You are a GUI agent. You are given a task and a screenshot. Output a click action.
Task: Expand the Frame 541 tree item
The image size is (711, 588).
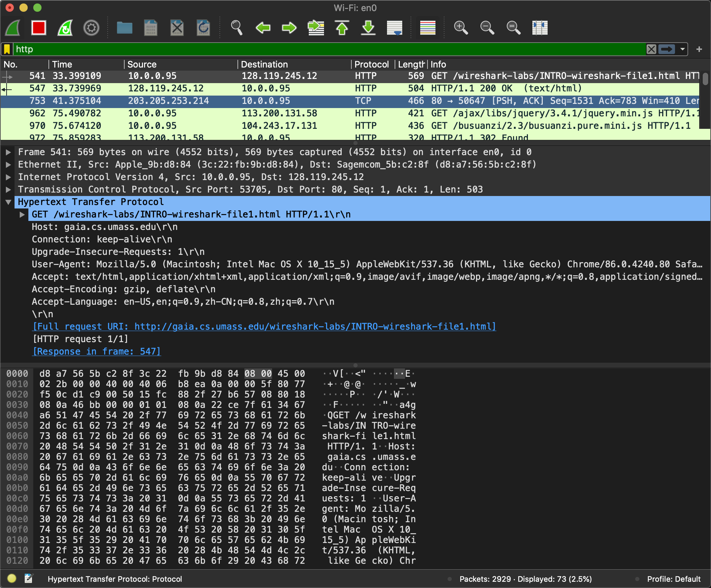click(8, 152)
